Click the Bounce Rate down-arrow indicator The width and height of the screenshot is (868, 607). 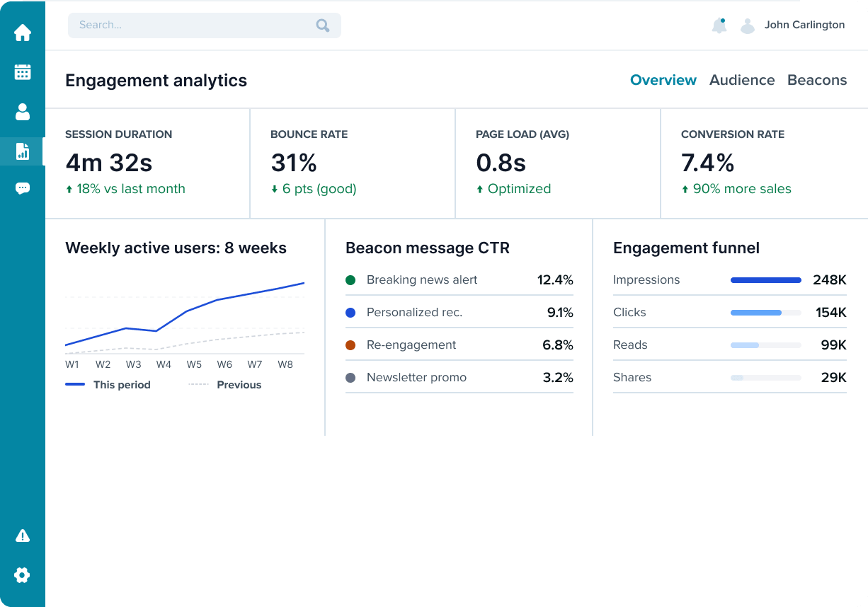click(x=275, y=190)
